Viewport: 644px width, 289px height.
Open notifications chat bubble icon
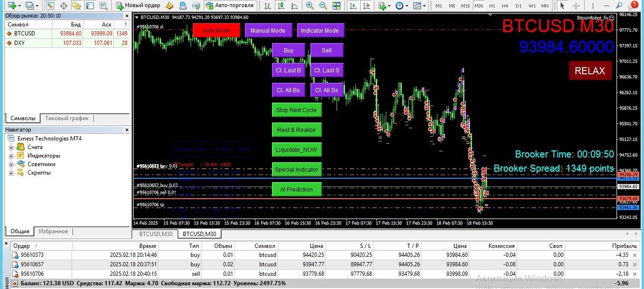coord(633,5)
